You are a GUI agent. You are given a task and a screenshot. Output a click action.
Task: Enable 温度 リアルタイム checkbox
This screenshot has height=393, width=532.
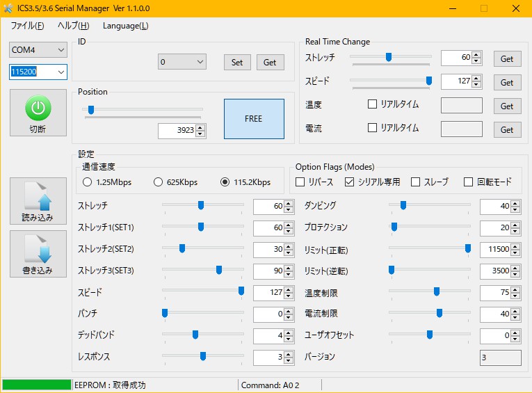372,104
